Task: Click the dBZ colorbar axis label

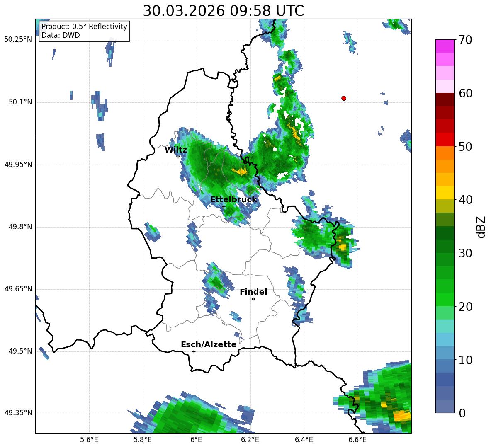Action: click(481, 227)
